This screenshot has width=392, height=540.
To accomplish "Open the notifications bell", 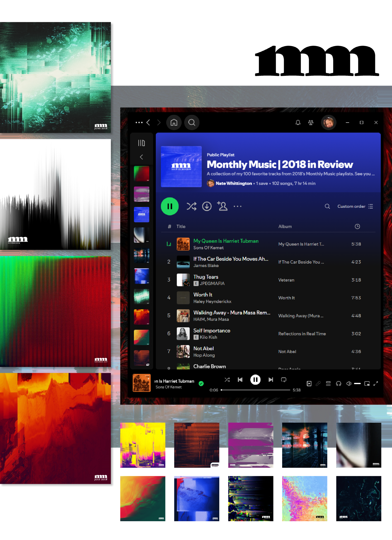I will [298, 122].
